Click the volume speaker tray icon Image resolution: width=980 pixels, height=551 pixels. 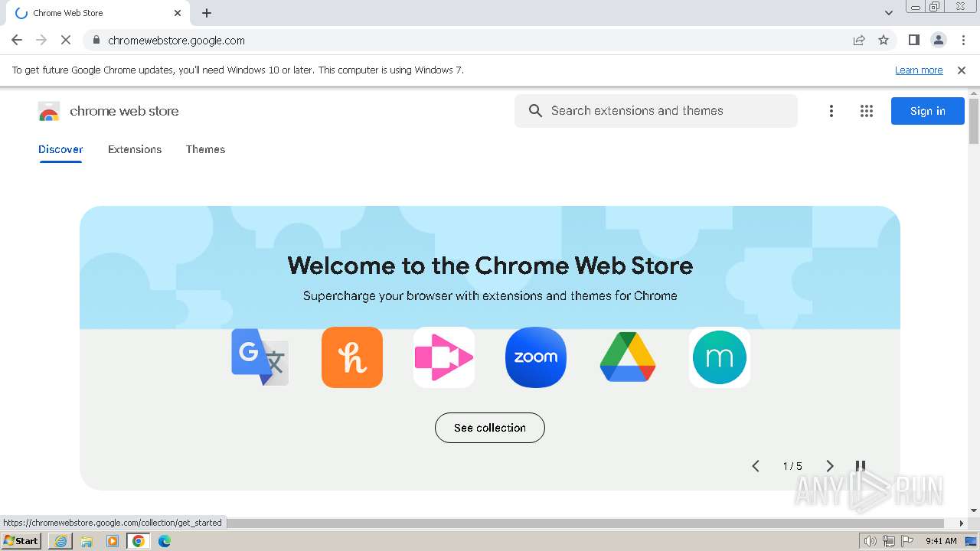(870, 541)
